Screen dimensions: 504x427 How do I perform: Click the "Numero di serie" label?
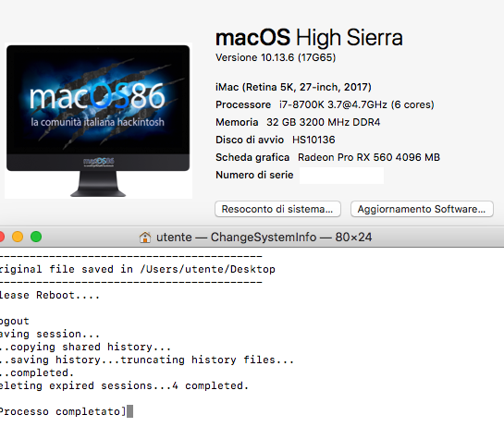pyautogui.click(x=254, y=175)
